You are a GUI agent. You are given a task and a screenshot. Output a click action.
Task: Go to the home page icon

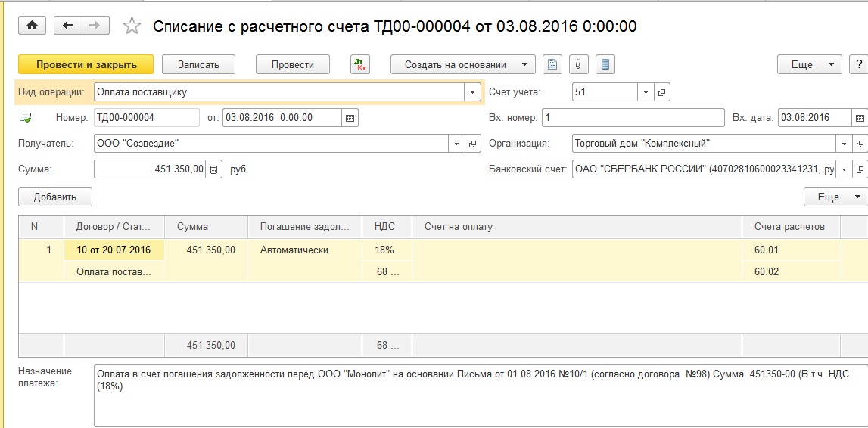33,26
